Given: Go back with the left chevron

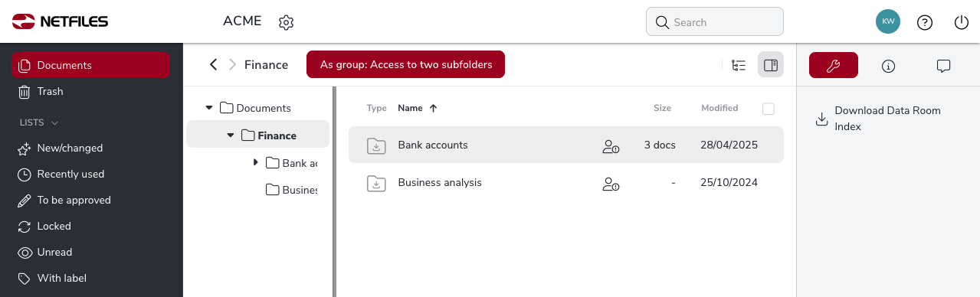Looking at the screenshot, I should click(214, 65).
